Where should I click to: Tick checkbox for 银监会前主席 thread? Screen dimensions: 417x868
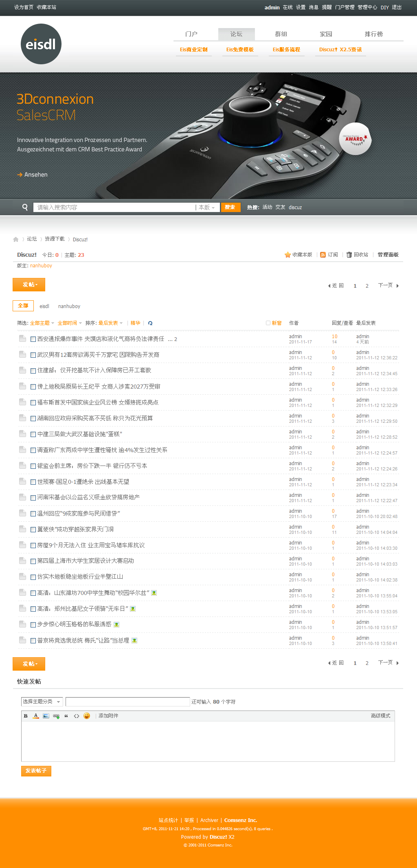click(33, 466)
